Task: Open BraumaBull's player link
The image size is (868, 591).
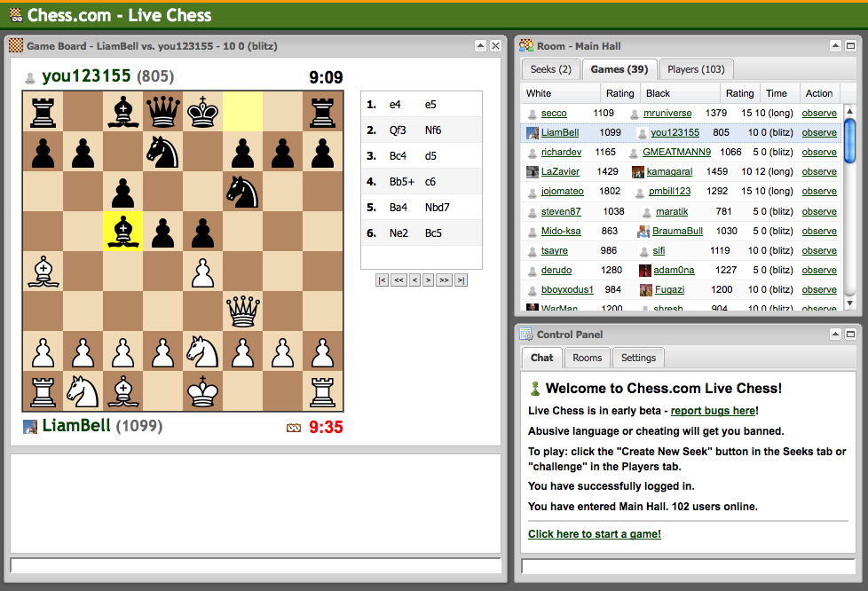Action: click(x=677, y=231)
